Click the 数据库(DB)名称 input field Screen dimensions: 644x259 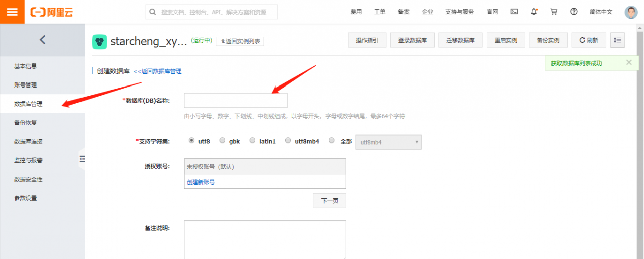point(235,101)
